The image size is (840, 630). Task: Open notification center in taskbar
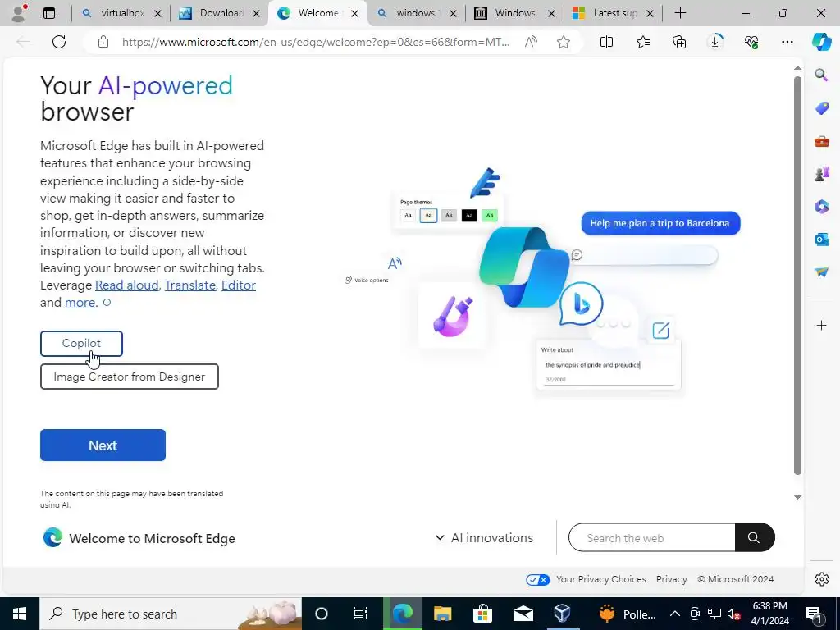coord(814,614)
